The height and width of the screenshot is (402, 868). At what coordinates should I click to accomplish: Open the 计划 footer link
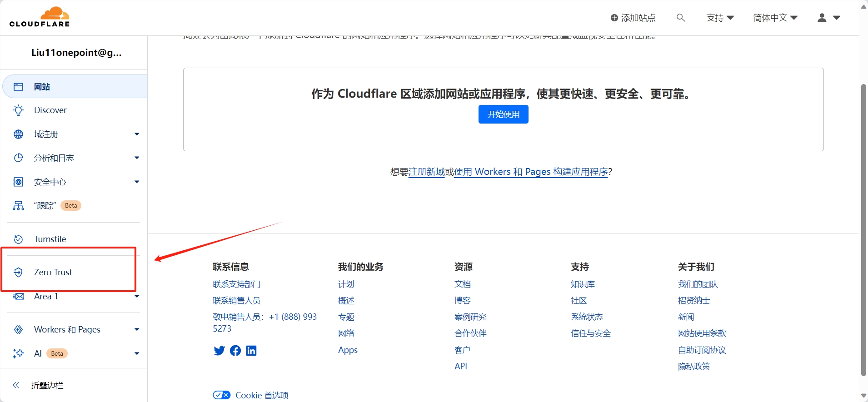point(346,284)
